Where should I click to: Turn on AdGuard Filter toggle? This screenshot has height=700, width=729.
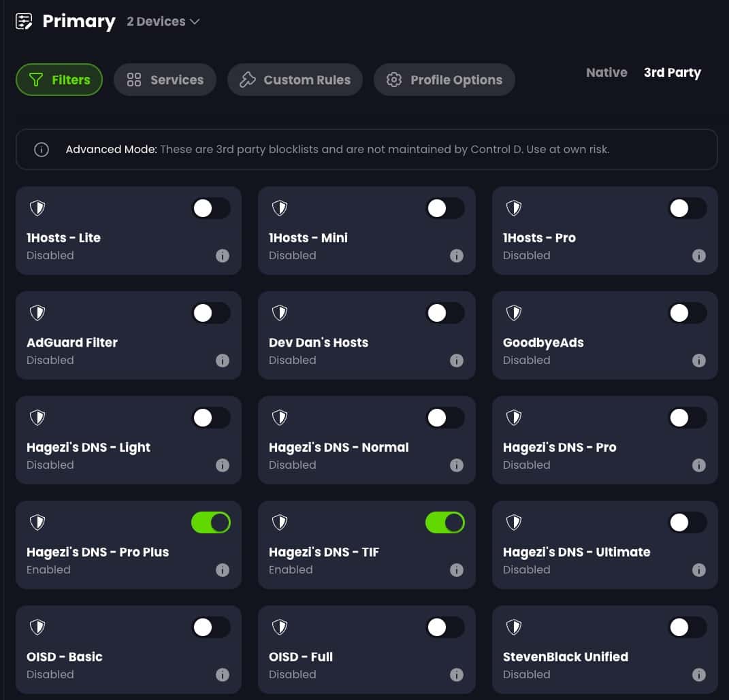(x=211, y=313)
